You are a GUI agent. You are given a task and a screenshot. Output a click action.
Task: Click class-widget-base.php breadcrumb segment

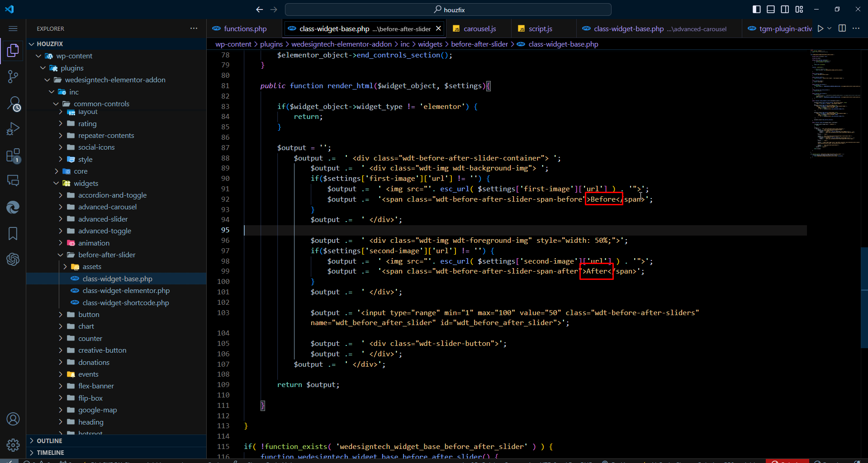point(563,44)
